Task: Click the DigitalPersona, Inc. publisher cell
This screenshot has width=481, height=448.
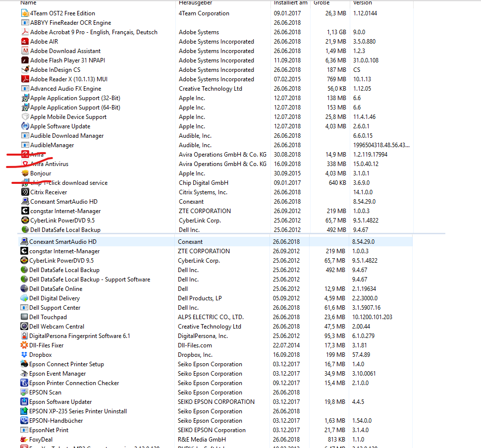Action: tap(203, 336)
